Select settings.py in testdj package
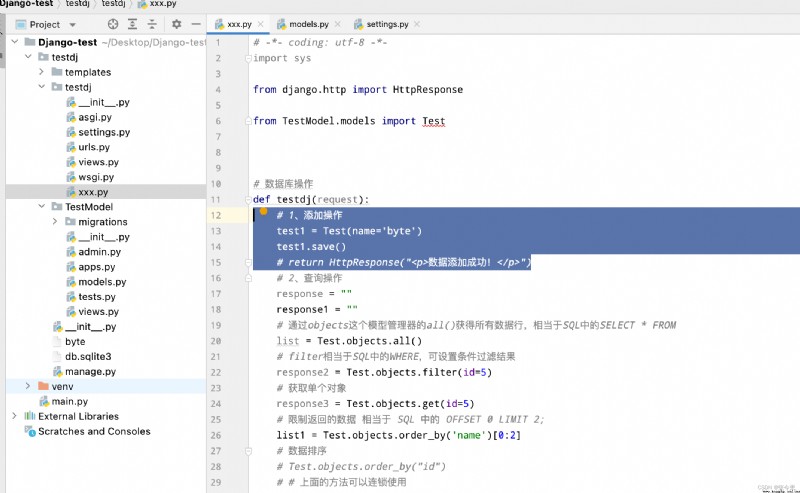800x493 pixels. click(104, 132)
